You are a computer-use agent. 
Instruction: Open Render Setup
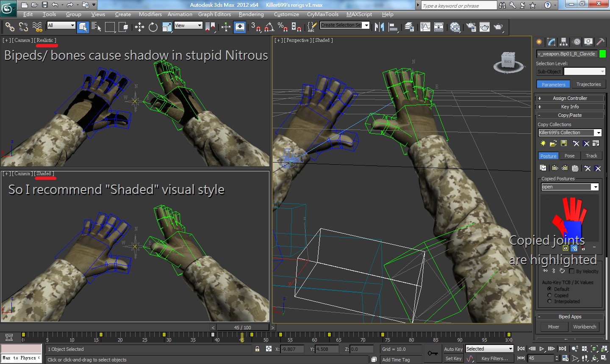(x=471, y=27)
